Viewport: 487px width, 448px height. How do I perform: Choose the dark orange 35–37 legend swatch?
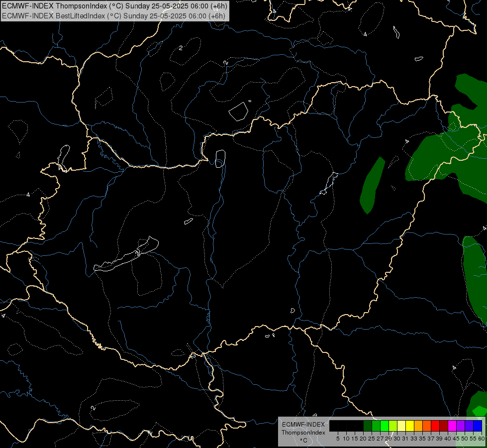click(427, 426)
